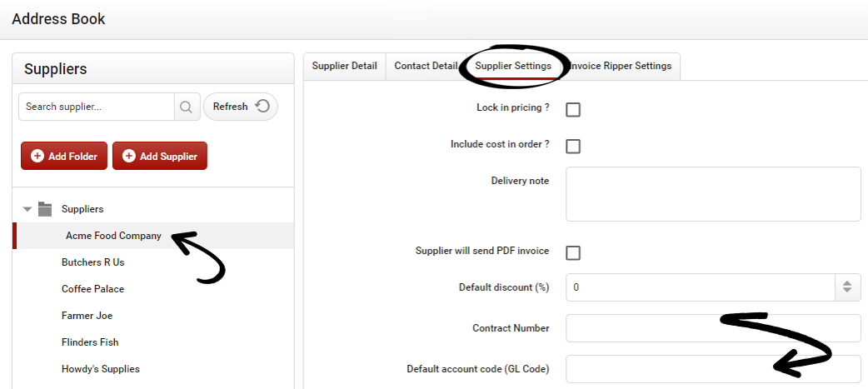Viewport: 868px width, 389px height.
Task: Click Default discount stepper arrows
Action: pos(846,287)
